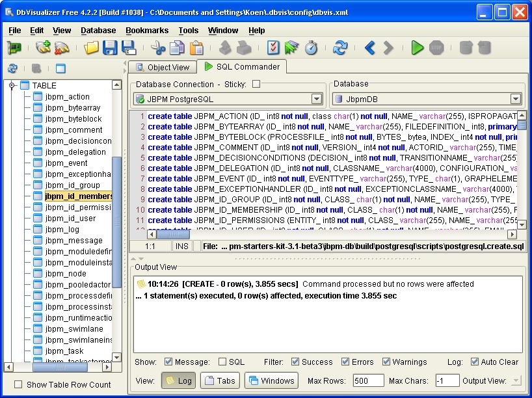Click the add database connection icon
The width and height of the screenshot is (532, 398).
coord(43,47)
